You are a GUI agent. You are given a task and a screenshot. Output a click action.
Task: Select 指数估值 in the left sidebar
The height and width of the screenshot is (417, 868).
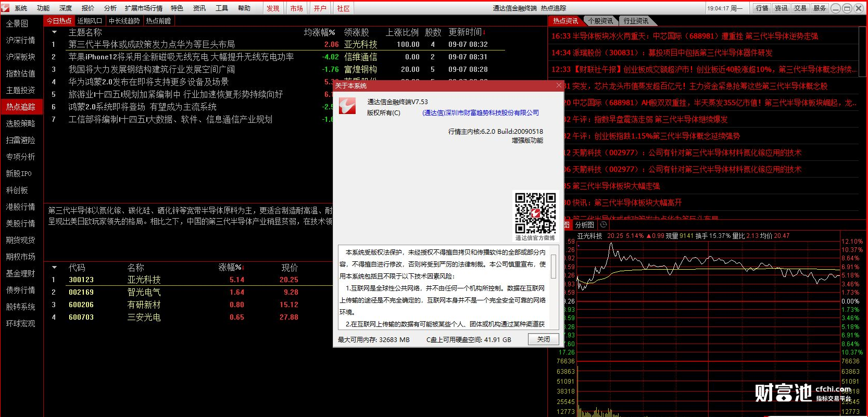pos(21,73)
